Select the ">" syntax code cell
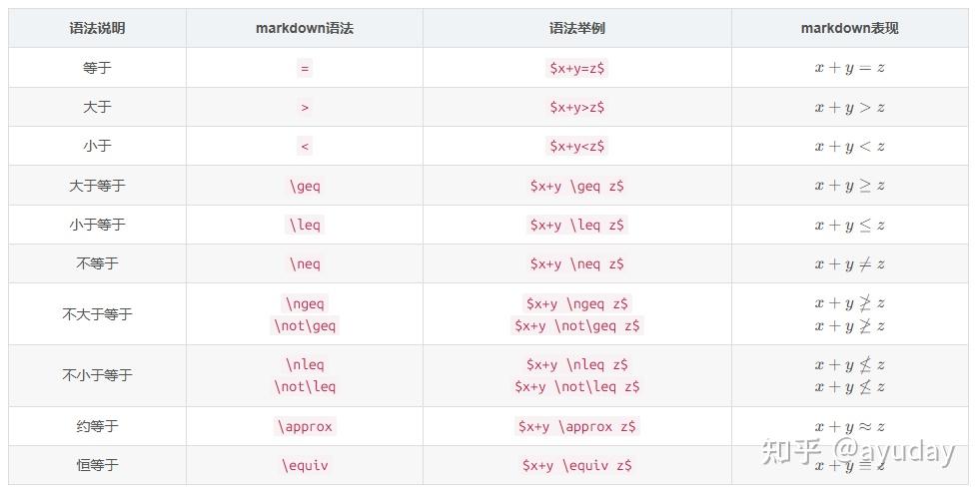This screenshot has height=495, width=980. pos(305,107)
